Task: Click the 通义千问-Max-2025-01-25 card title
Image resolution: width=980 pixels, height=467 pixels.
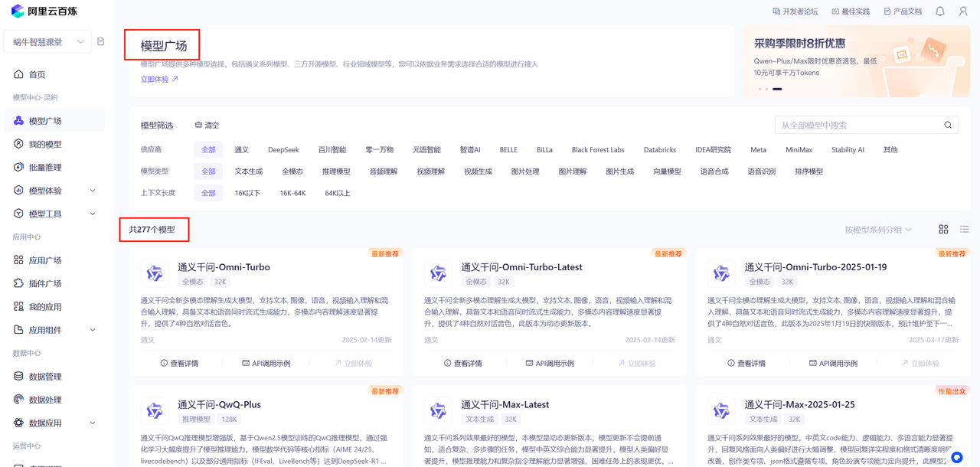Action: 799,404
